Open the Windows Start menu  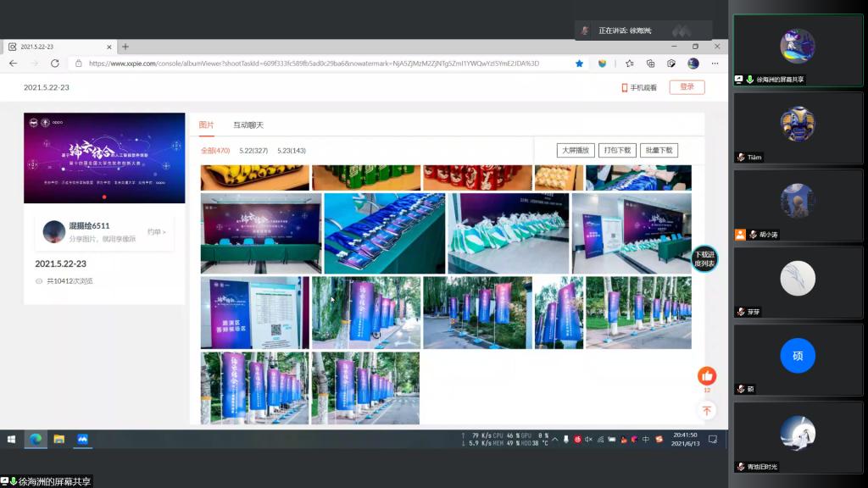[x=12, y=439]
